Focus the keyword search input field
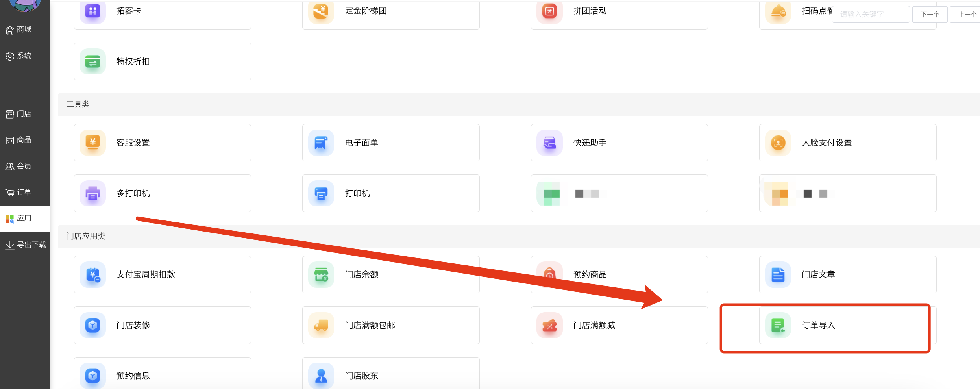The width and height of the screenshot is (980, 389). click(871, 15)
